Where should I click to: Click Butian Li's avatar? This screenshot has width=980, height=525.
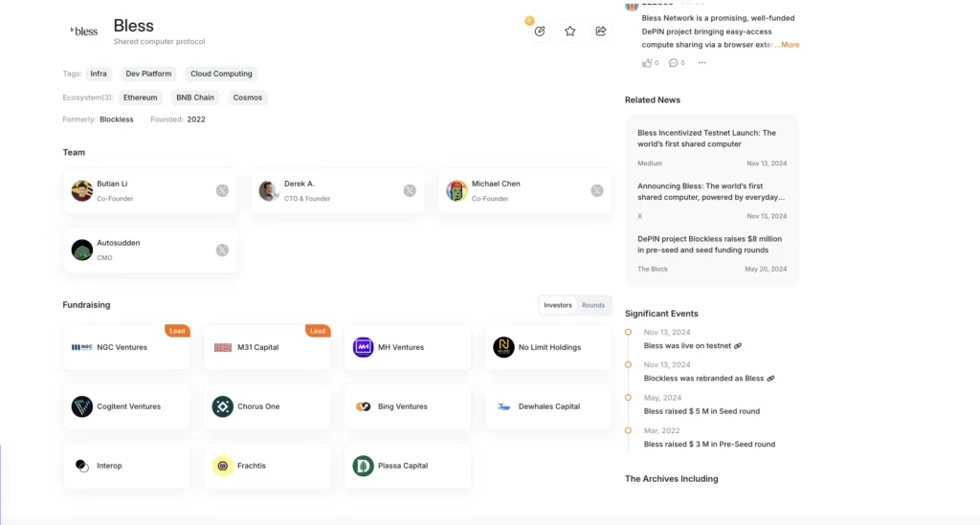pos(82,190)
